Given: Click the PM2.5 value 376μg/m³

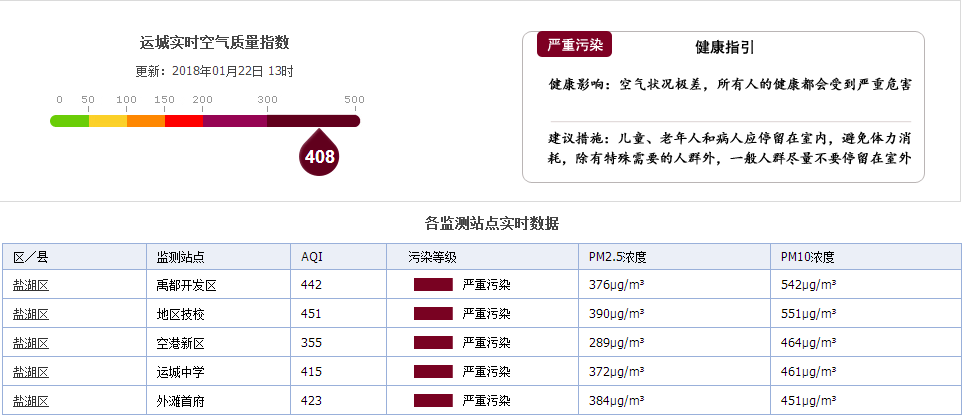Looking at the screenshot, I should (x=616, y=285).
